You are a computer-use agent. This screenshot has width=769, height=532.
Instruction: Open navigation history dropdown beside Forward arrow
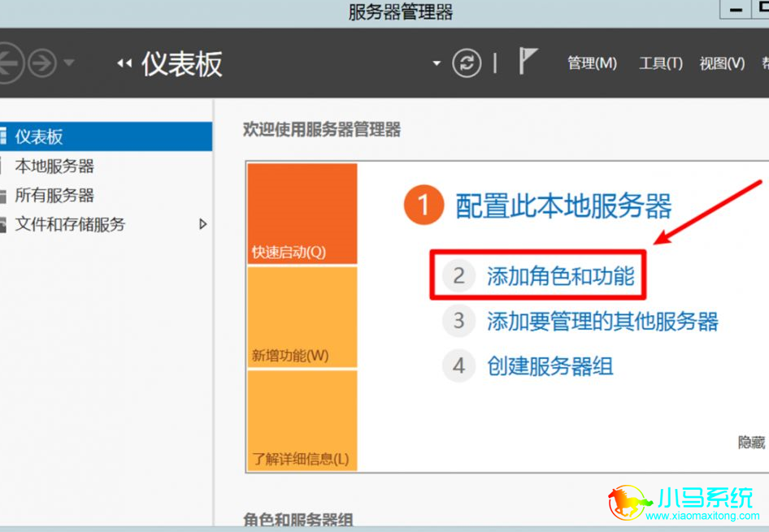click(x=69, y=63)
